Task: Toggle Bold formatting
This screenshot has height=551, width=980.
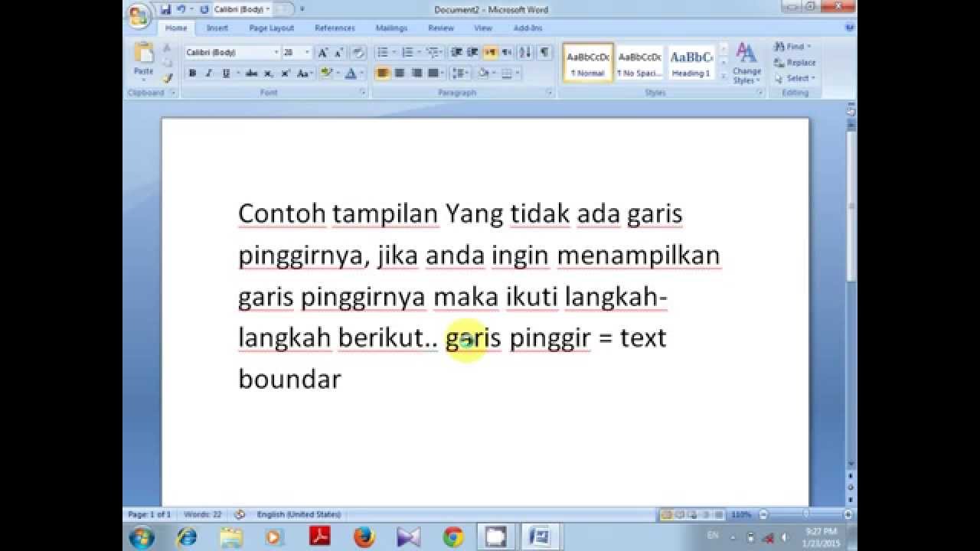Action: 192,73
